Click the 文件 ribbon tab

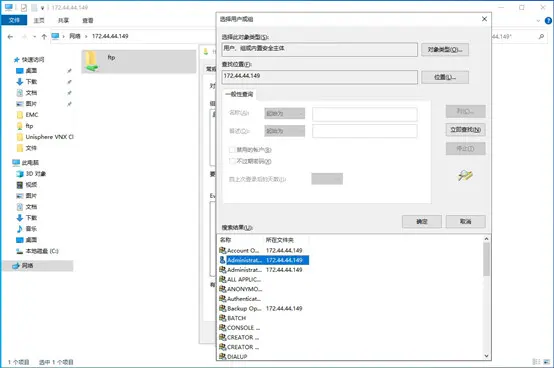coord(14,20)
